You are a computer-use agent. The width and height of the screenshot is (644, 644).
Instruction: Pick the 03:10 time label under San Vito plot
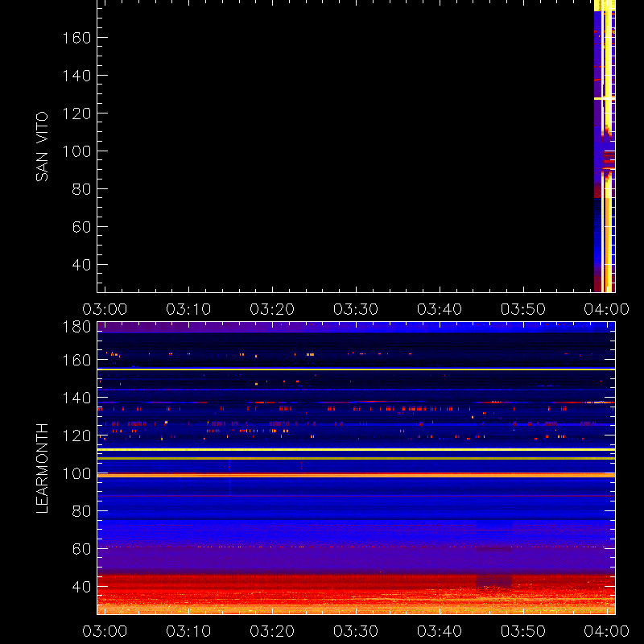188,309
